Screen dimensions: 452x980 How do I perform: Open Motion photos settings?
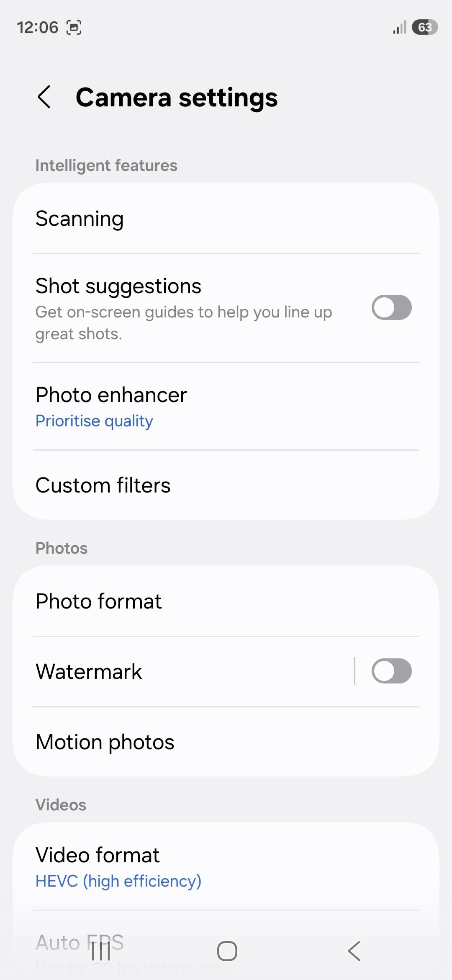click(226, 742)
